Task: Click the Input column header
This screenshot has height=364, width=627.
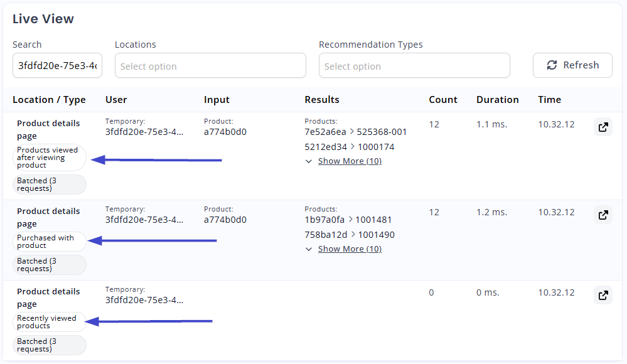Action: click(217, 100)
